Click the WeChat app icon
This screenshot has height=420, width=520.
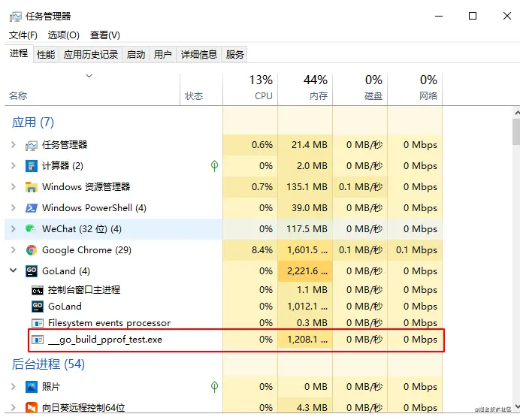[x=31, y=228]
